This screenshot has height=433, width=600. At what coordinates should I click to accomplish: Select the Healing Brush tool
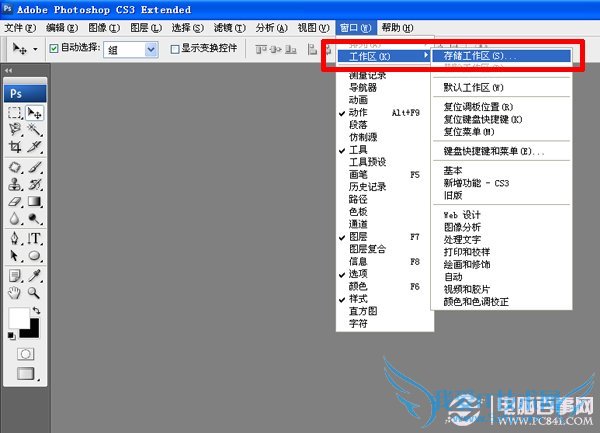point(15,168)
